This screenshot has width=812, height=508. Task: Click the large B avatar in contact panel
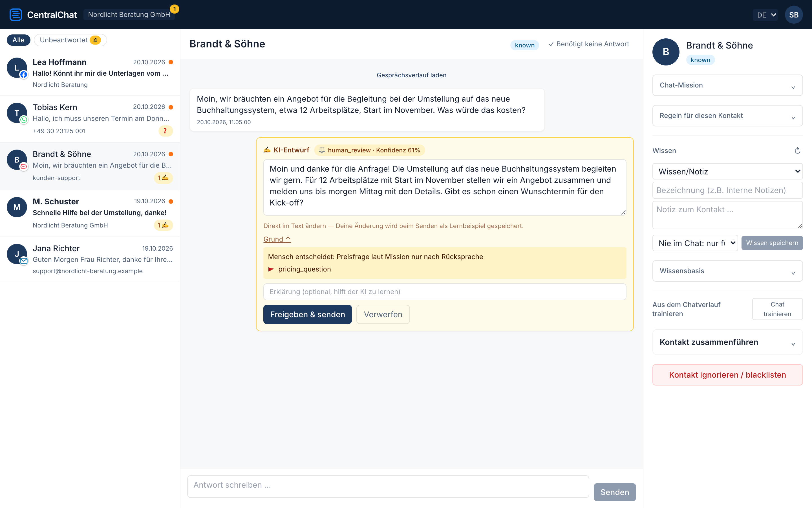coord(666,52)
